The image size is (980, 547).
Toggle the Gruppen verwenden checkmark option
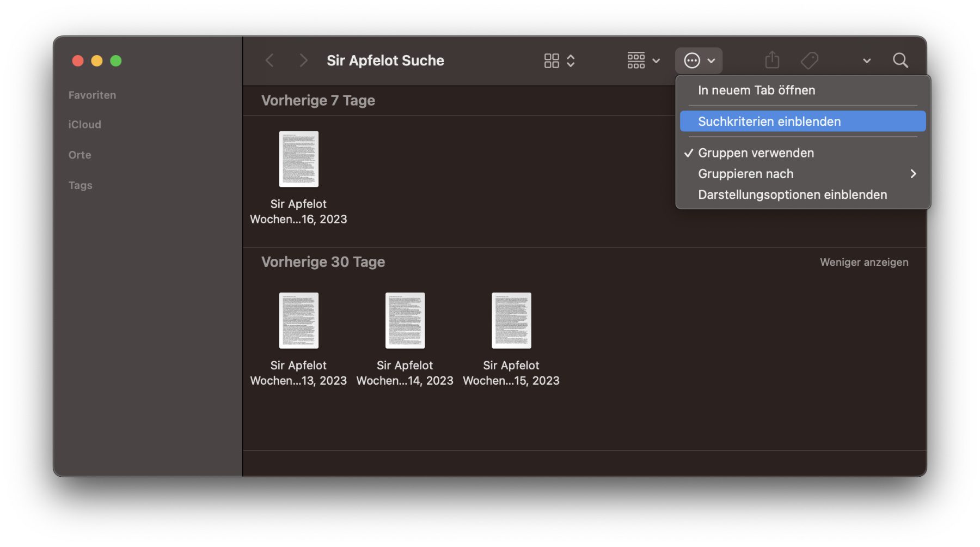coord(756,153)
